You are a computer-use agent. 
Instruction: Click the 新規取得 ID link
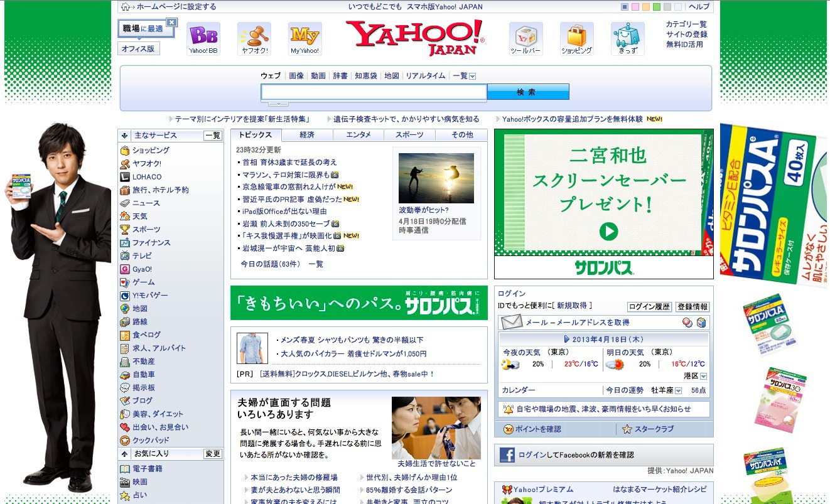572,306
